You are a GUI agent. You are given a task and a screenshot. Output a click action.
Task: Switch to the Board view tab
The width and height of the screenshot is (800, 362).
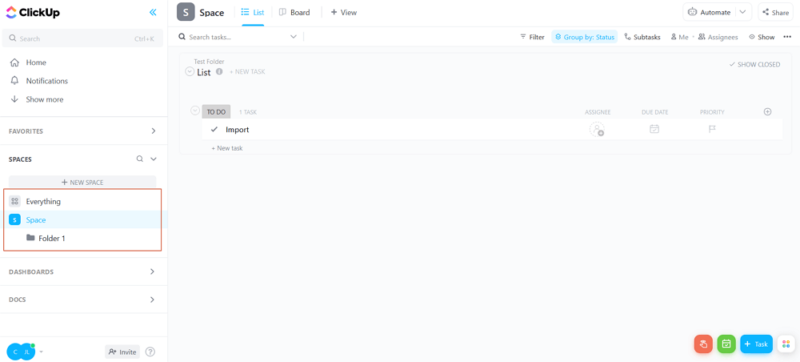click(294, 12)
